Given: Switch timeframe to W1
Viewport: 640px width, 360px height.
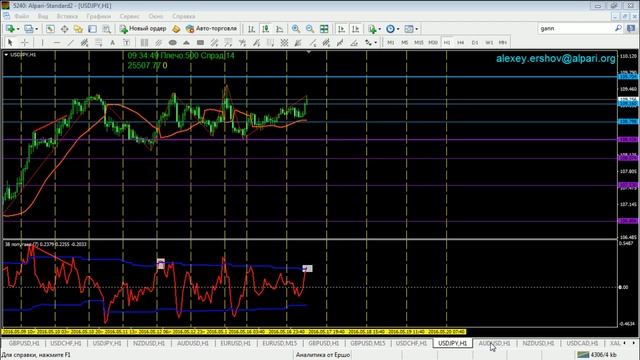Looking at the screenshot, I should [x=489, y=42].
